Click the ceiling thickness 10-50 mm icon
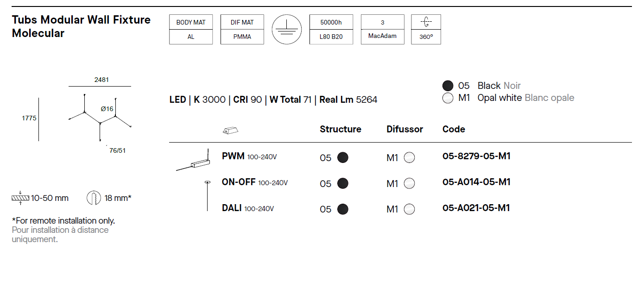The width and height of the screenshot is (644, 281). pos(20,199)
